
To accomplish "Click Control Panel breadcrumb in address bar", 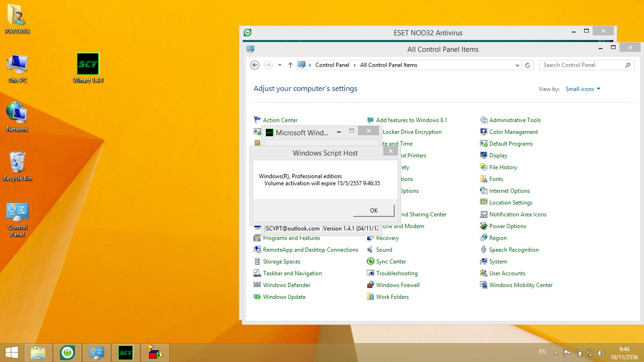I will (332, 65).
